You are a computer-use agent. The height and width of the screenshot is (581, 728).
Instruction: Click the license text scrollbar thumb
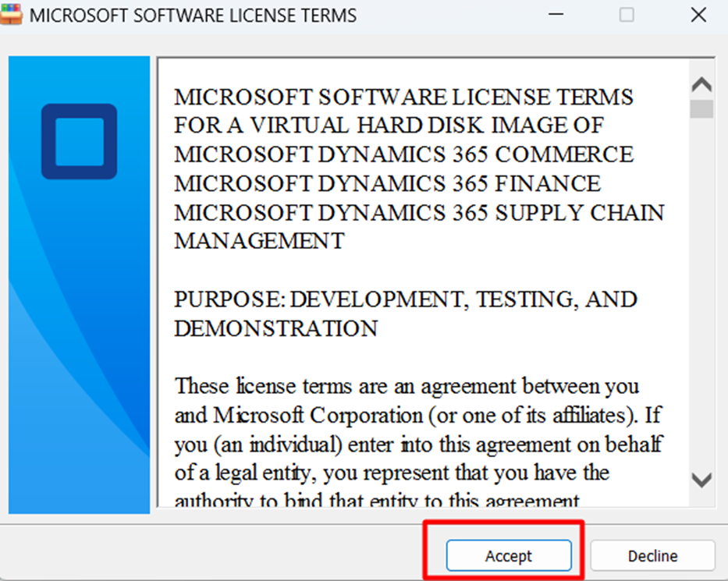pyautogui.click(x=701, y=109)
